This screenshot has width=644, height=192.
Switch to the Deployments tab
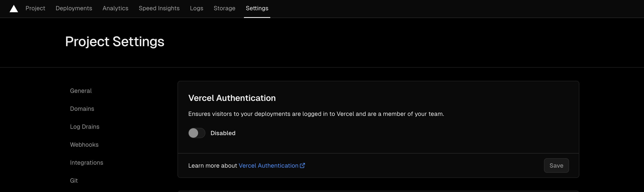pyautogui.click(x=74, y=8)
